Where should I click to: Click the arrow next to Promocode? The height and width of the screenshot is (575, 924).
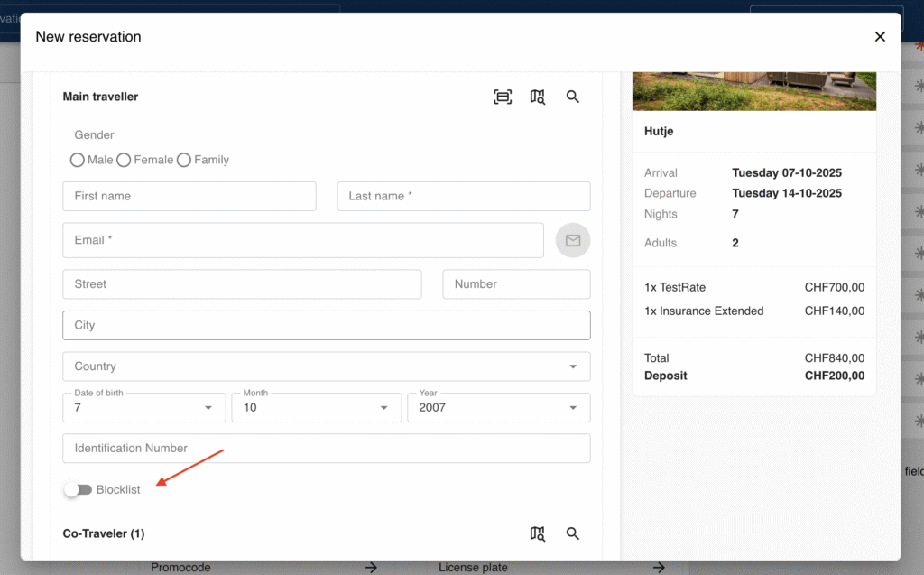(371, 568)
